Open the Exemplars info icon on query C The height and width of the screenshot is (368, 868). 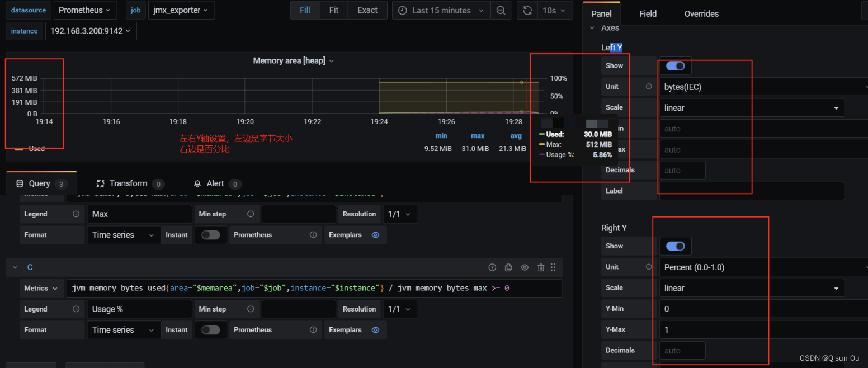pos(375,330)
